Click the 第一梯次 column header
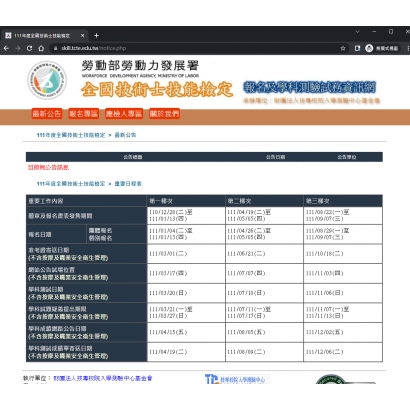The height and width of the screenshot is (410, 410). click(186, 201)
